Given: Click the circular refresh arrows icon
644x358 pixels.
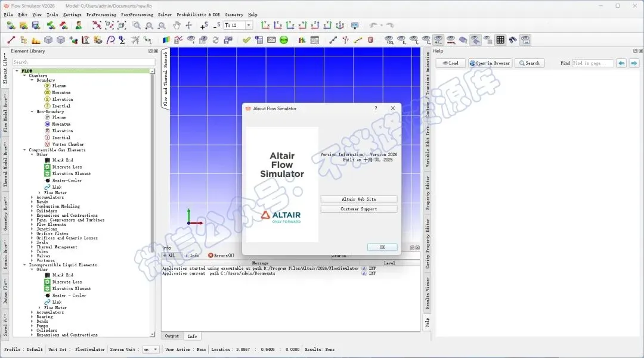Looking at the screenshot, I should click(x=215, y=40).
